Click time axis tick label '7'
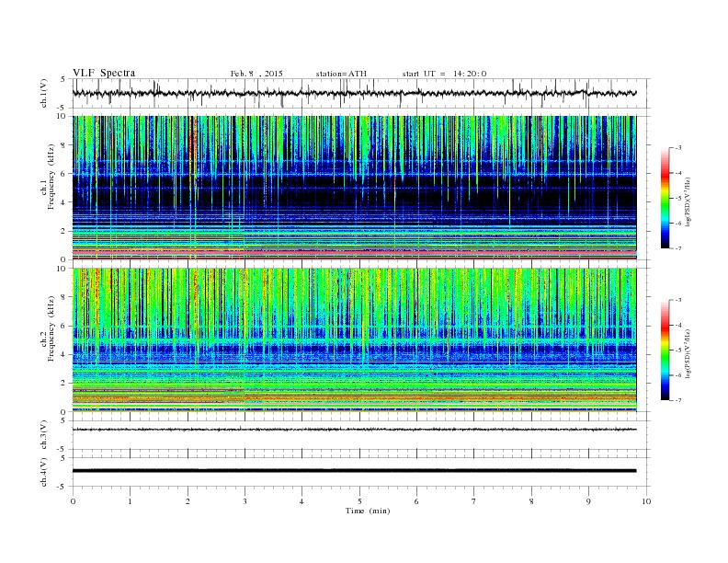728x563 pixels. click(474, 501)
